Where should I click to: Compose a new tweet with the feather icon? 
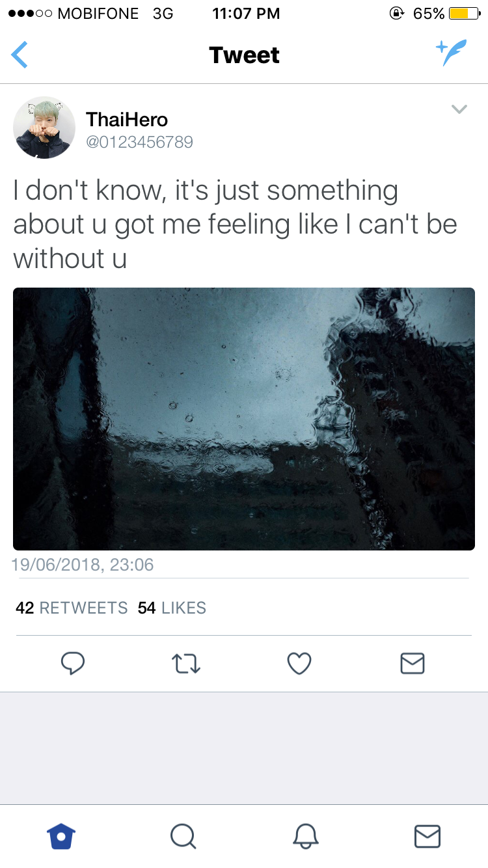pos(451,53)
